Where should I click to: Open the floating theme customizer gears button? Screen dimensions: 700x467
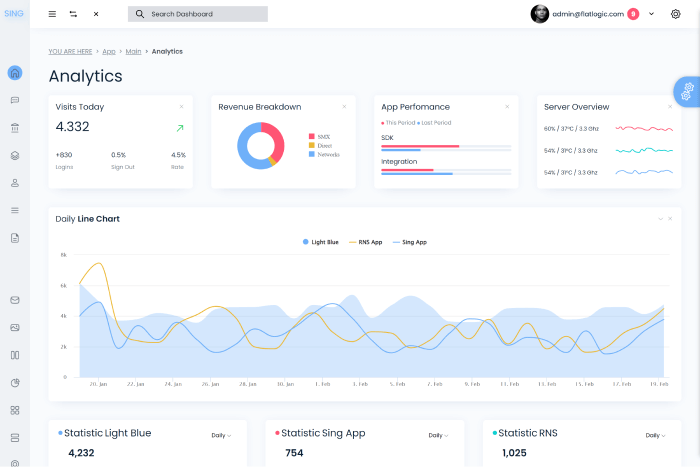click(688, 92)
